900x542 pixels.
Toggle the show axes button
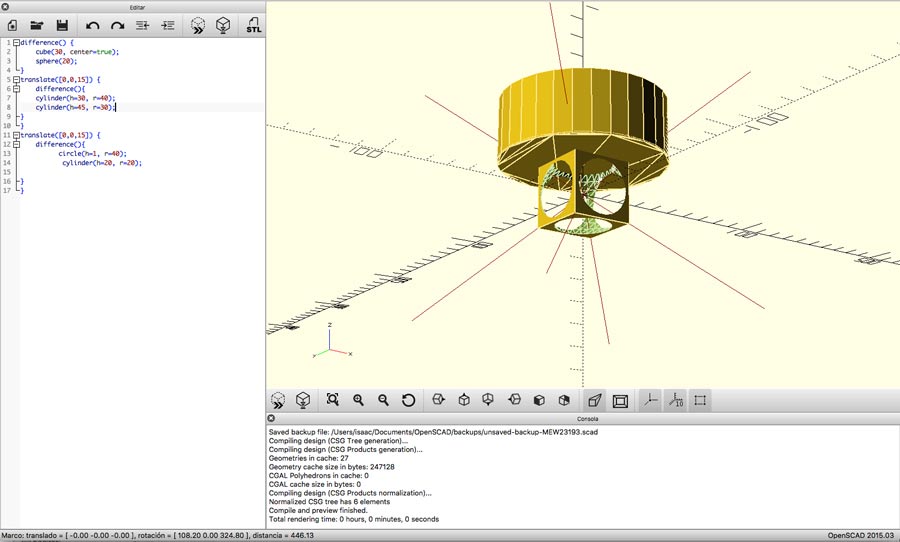(650, 400)
